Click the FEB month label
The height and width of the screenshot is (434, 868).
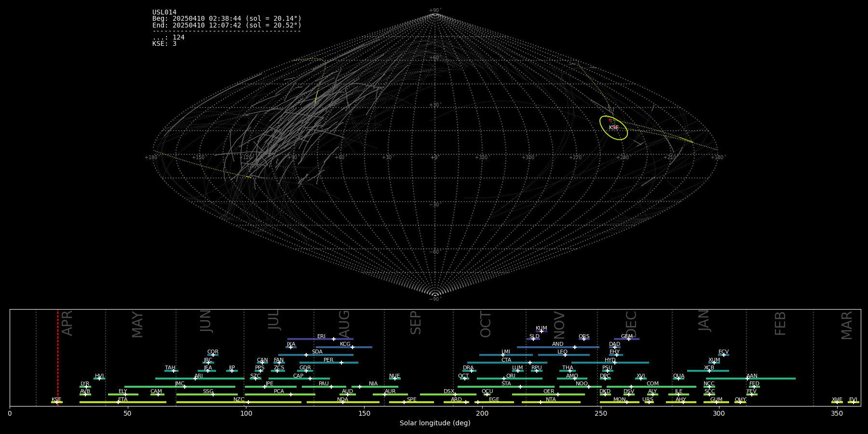tap(780, 323)
